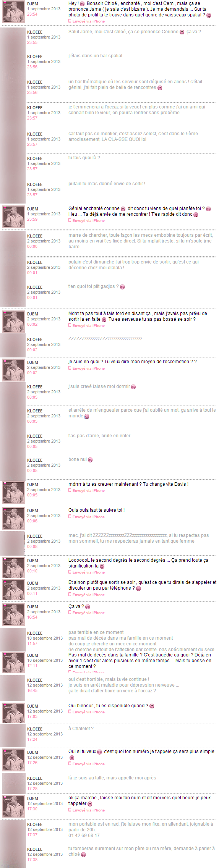Open the KLOEEE username on the 23:55 message
The image size is (219, 868).
click(x=35, y=32)
